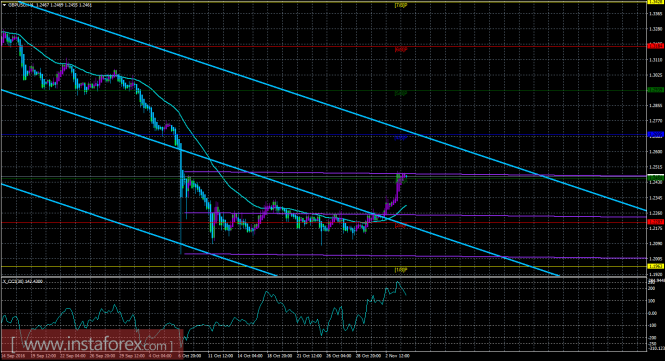Screen dimensions: 665x361
Task: Open the www.instaforex.com watermark link
Action: tap(92, 344)
